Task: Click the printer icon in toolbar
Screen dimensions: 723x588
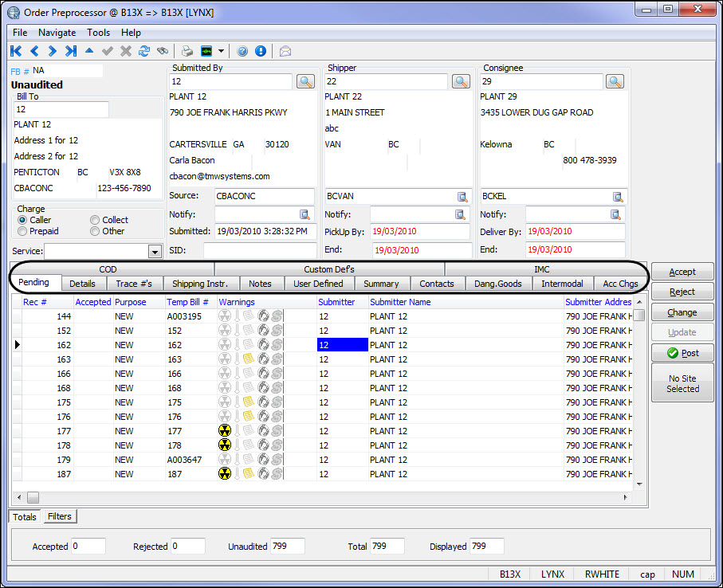Action: coord(187,51)
